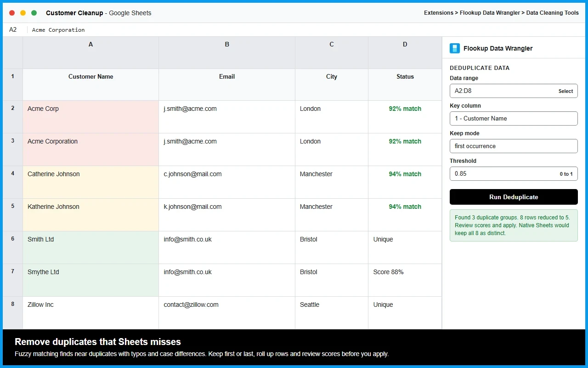Screen dimensions: 588x368
Task: Click the Data range A2:D8 field
Action: [514, 91]
